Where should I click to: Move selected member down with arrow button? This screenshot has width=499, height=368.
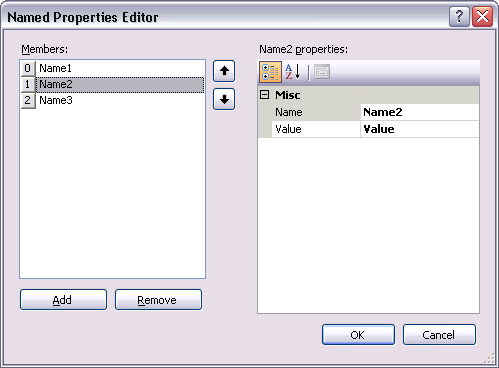[x=224, y=99]
